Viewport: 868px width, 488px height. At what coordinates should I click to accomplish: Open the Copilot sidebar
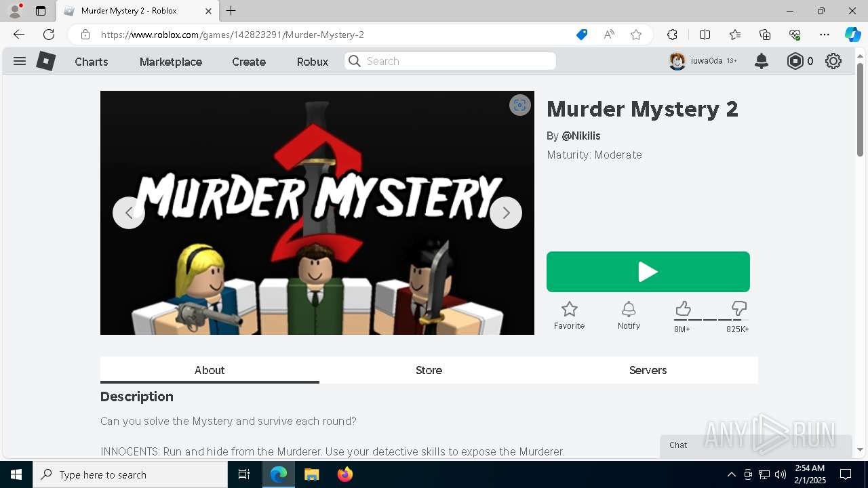[852, 35]
